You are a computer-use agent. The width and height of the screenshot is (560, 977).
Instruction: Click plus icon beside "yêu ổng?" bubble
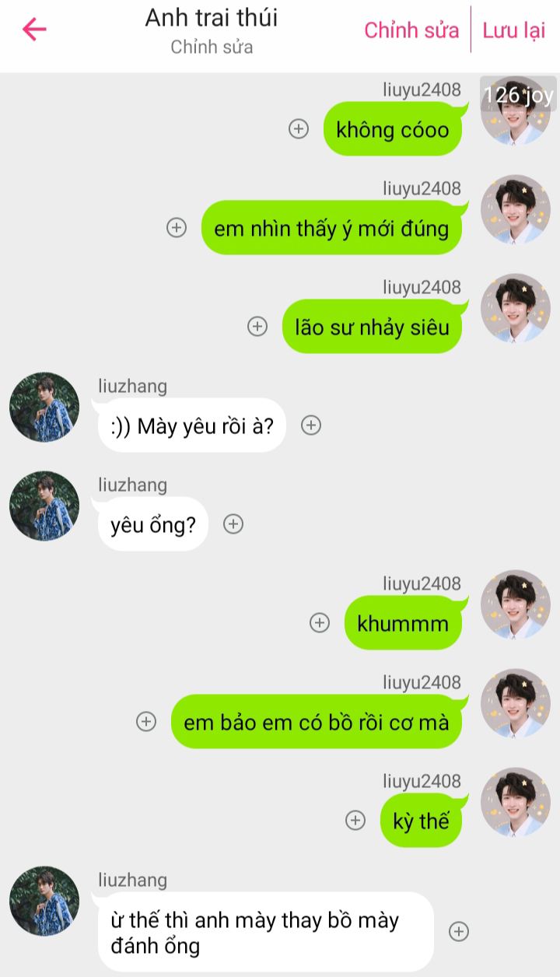(233, 524)
